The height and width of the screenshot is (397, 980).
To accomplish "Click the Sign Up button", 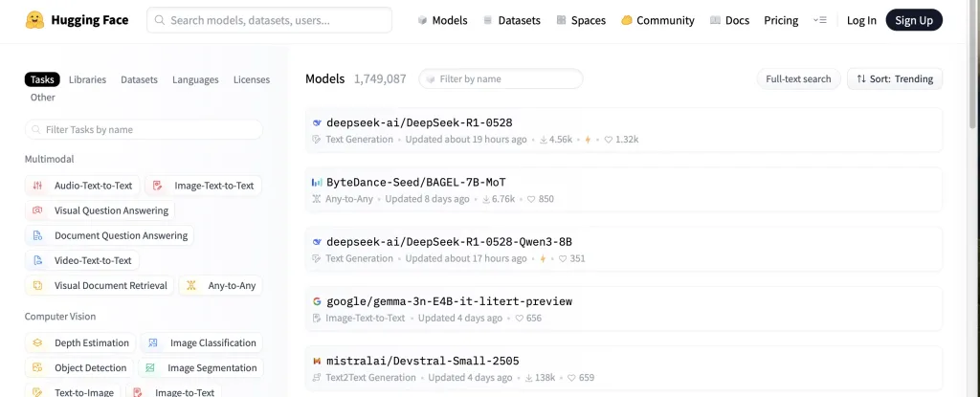I will pyautogui.click(x=914, y=20).
